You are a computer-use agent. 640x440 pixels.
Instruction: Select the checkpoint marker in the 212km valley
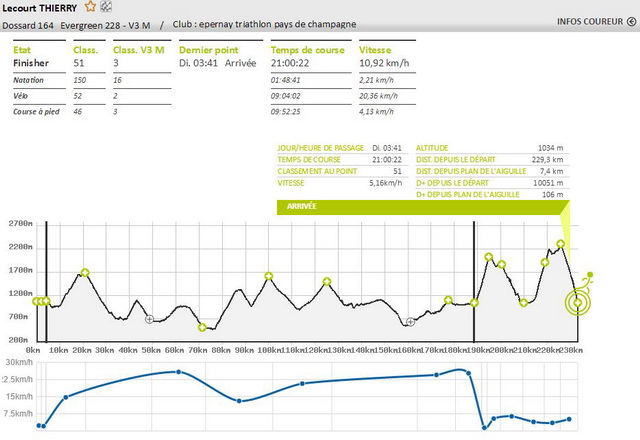[x=524, y=302]
